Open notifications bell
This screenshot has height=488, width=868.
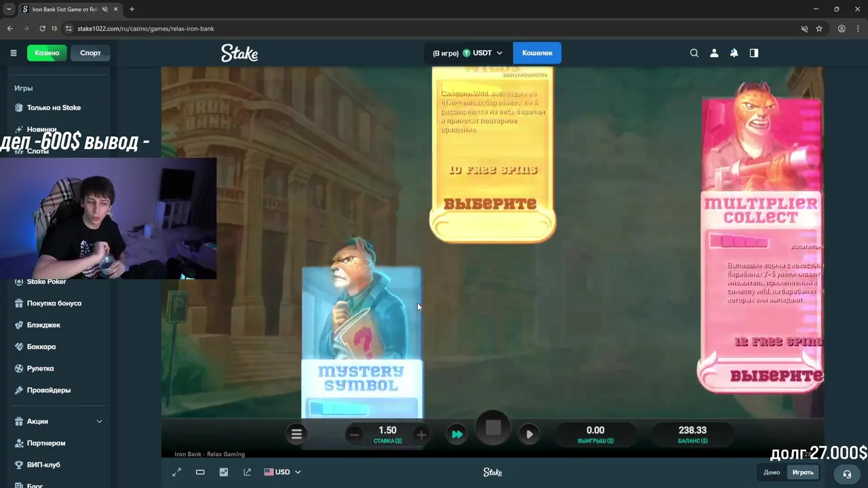pyautogui.click(x=734, y=53)
